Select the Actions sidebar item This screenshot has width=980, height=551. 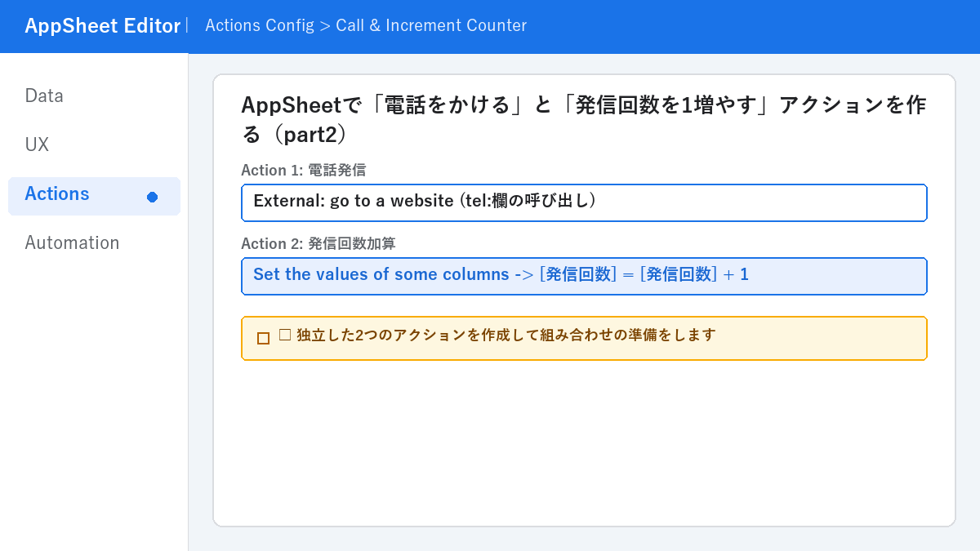[x=94, y=196]
